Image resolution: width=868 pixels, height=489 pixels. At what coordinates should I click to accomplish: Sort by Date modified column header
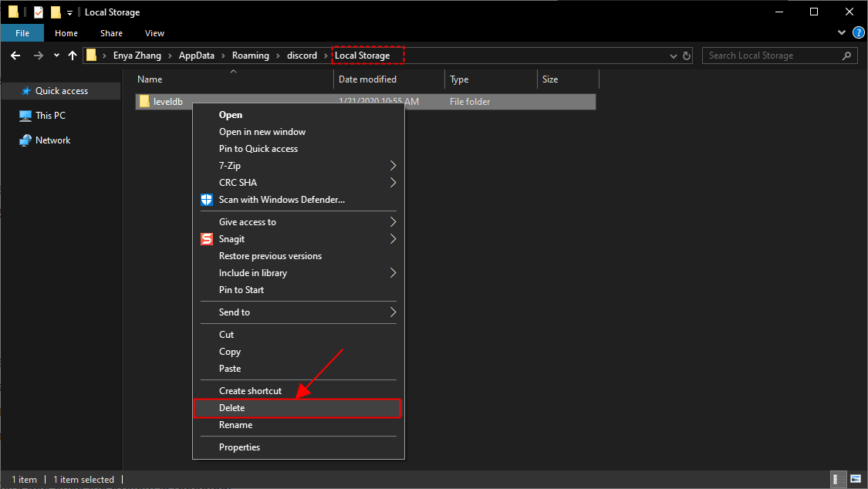pos(367,79)
